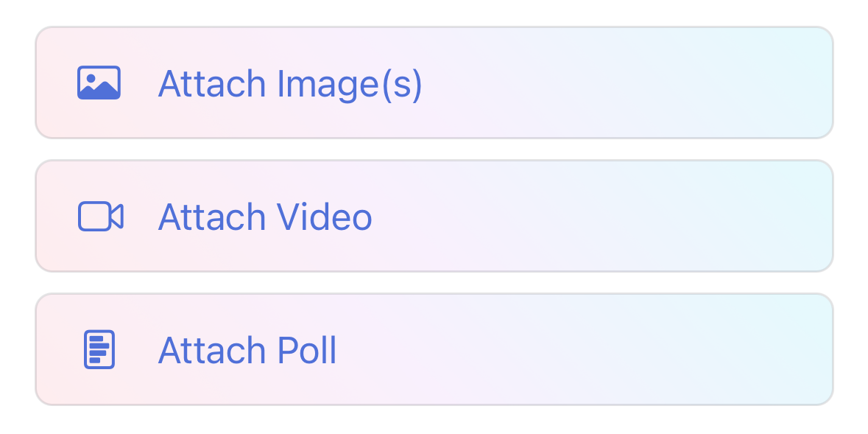Viewport: 868px width, 434px height.
Task: Click the video camera icon
Action: coord(100,217)
